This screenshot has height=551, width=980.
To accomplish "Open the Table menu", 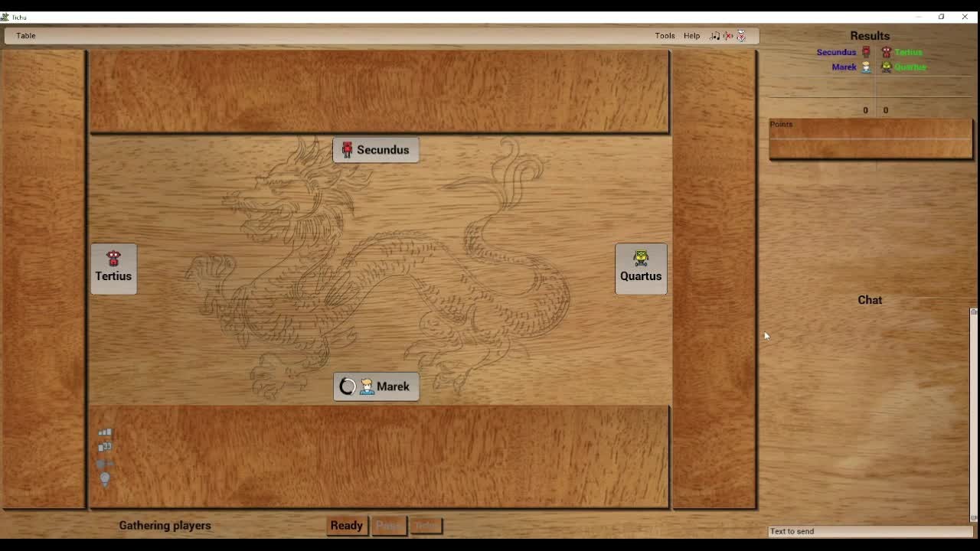I will pos(26,36).
